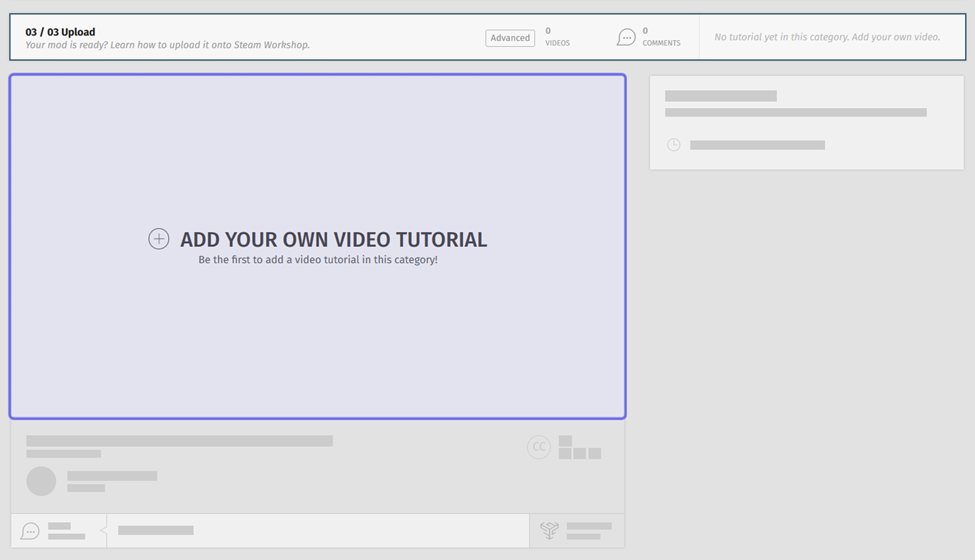Screen dimensions: 975x560
Task: Click the clock icon in the side card
Action: click(x=674, y=145)
